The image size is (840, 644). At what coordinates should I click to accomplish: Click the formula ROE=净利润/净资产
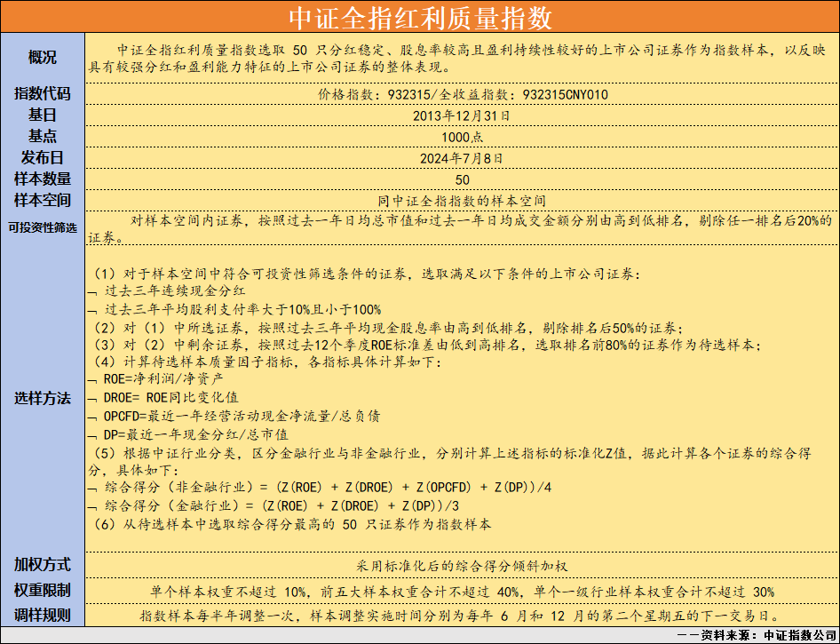point(156,379)
